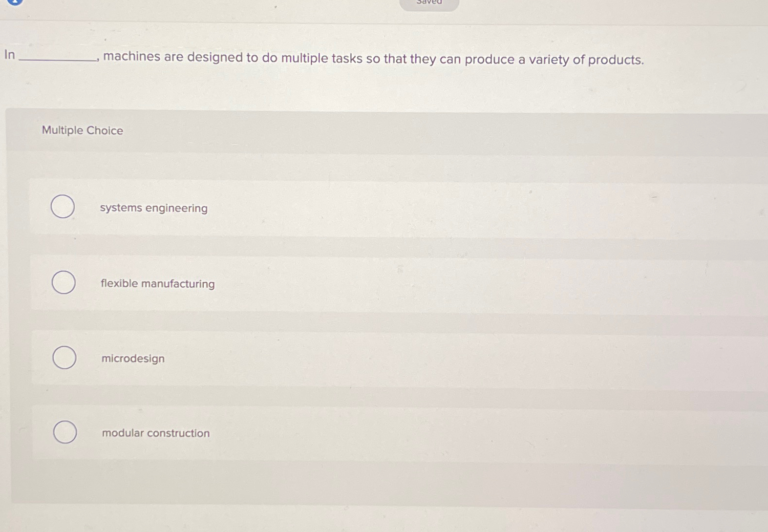
Task: Click the flexible manufacturing text label
Action: coord(157,283)
